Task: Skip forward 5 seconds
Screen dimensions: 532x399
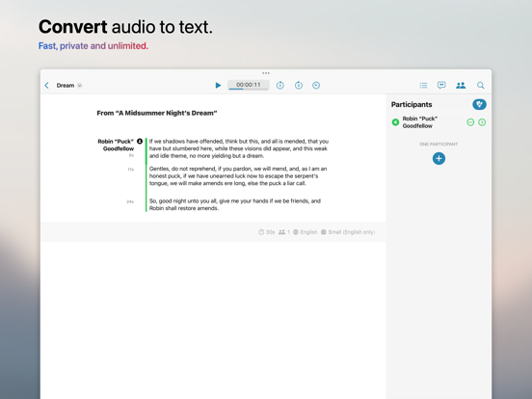Action: tap(299, 85)
